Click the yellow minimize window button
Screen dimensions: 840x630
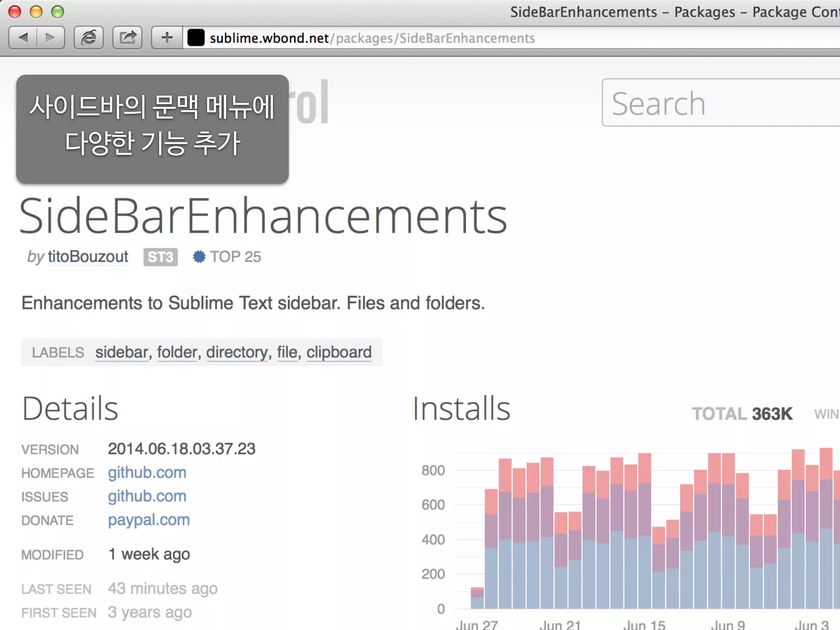point(36,11)
